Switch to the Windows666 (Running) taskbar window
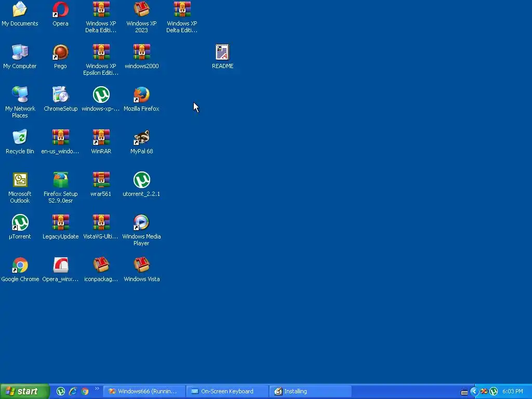 pos(144,391)
